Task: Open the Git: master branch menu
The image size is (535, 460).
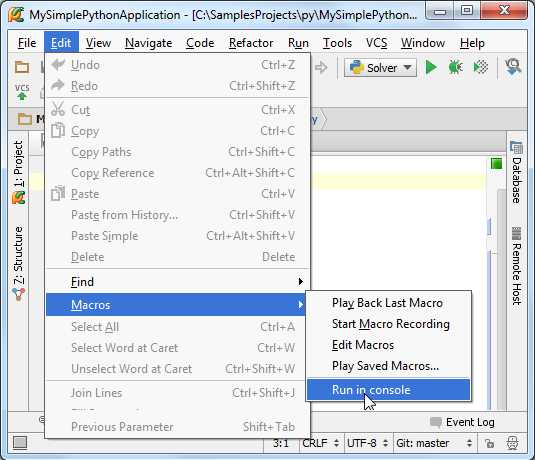Action: click(434, 443)
